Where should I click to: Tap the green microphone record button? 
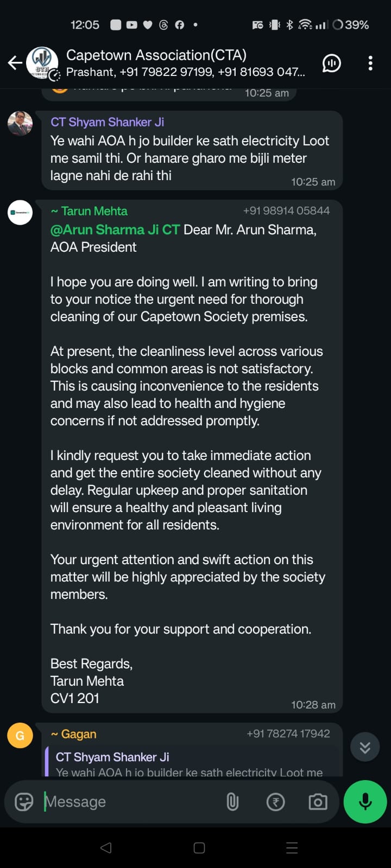point(365,801)
